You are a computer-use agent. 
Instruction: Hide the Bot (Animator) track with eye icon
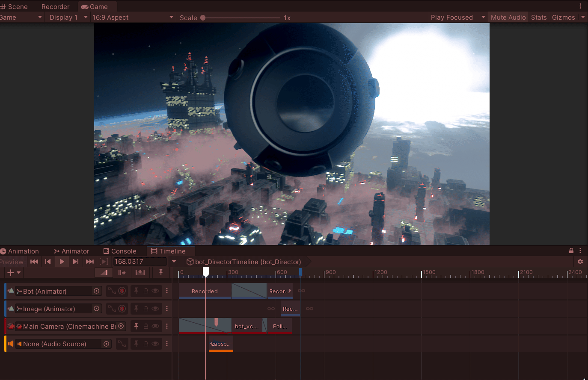155,291
